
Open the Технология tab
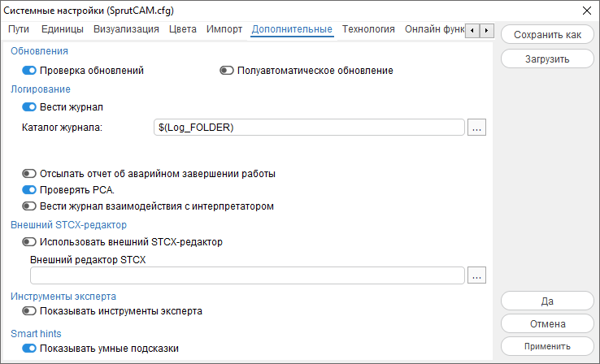click(368, 29)
